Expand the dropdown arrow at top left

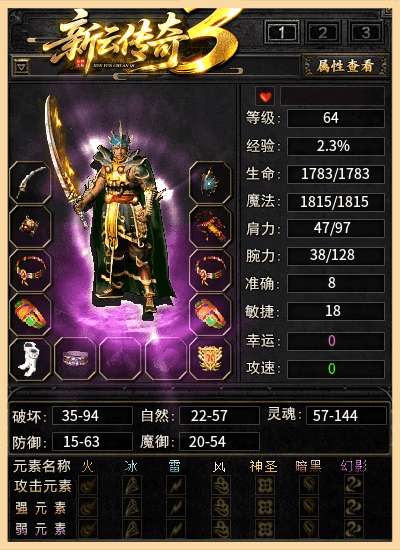(x=22, y=66)
